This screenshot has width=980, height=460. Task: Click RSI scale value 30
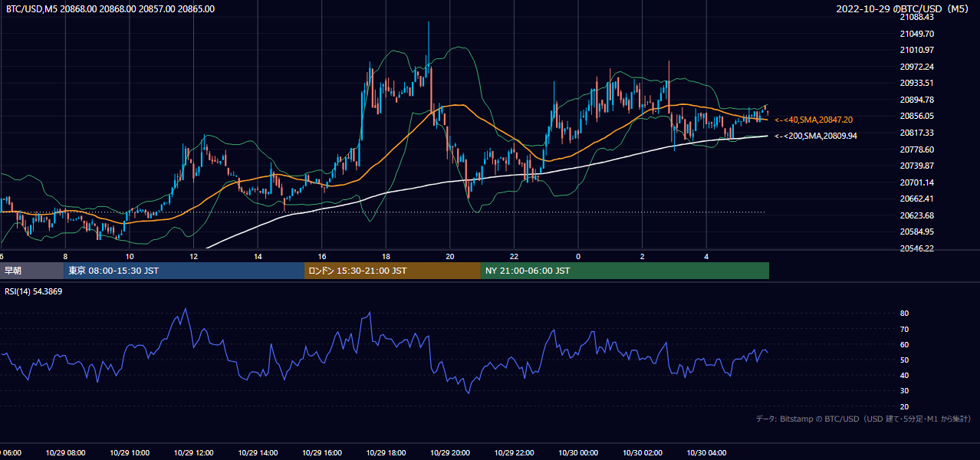pyautogui.click(x=905, y=391)
